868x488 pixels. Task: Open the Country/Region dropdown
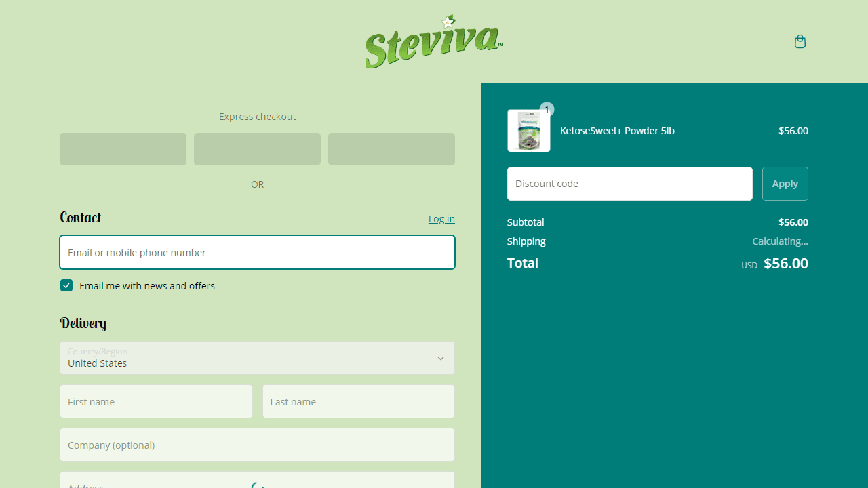pos(257,358)
